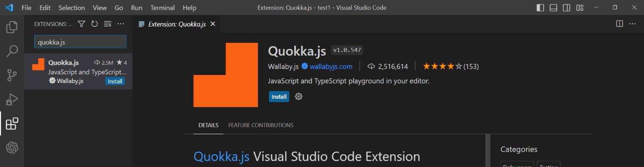Screen dimensions: 644x167
Task: Switch to the Feature Contributions tab
Action: [x=261, y=125]
